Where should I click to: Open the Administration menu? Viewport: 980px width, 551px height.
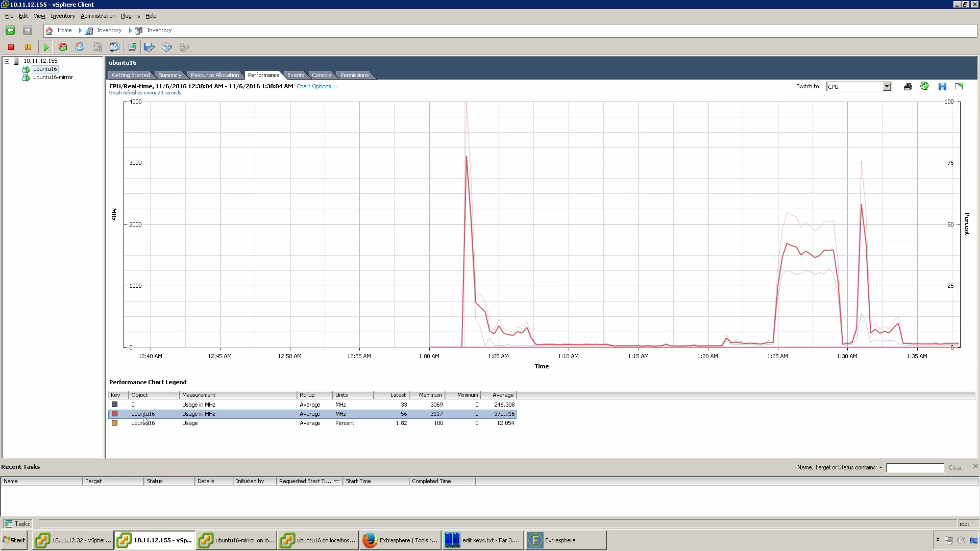[98, 16]
